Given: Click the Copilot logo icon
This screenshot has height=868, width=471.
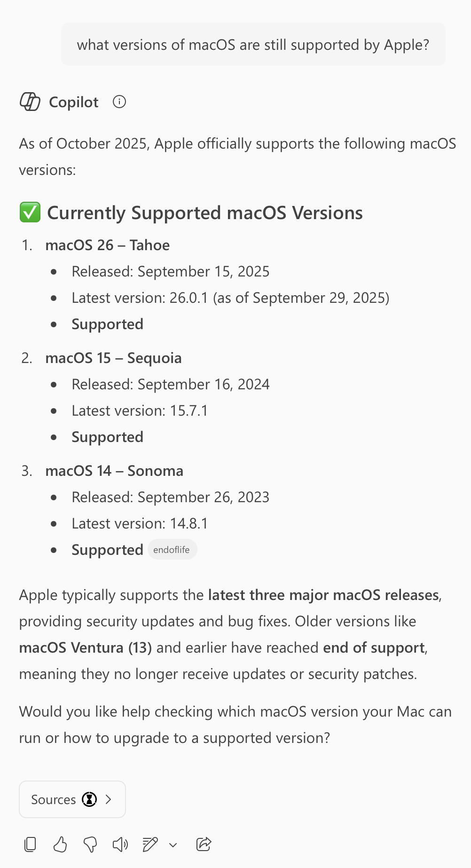Looking at the screenshot, I should (30, 102).
